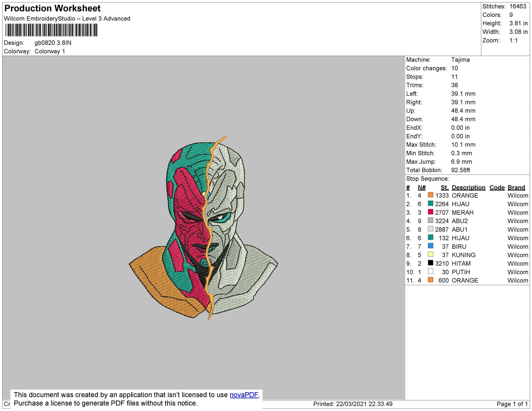The width and height of the screenshot is (532, 411).
Task: Click stitch count '3224'
Action: (x=442, y=221)
